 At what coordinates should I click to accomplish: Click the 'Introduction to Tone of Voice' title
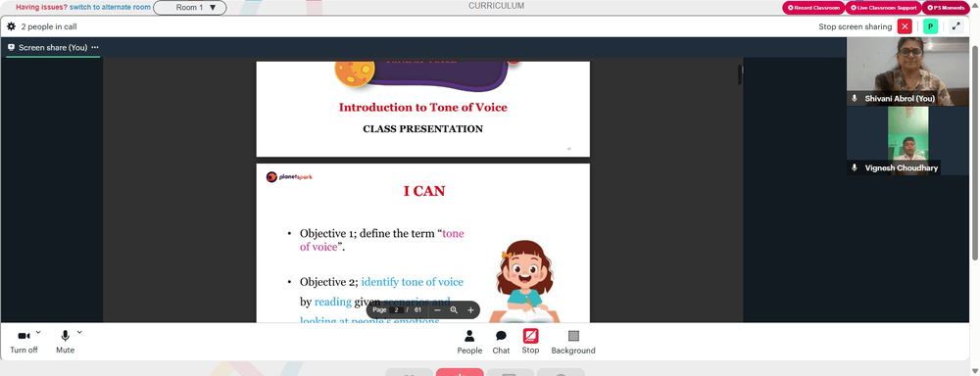click(x=423, y=108)
